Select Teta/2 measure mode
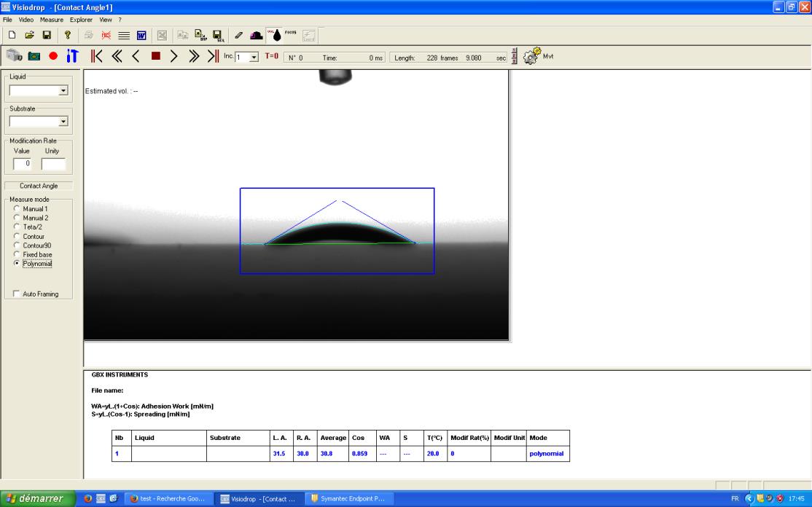 point(17,227)
